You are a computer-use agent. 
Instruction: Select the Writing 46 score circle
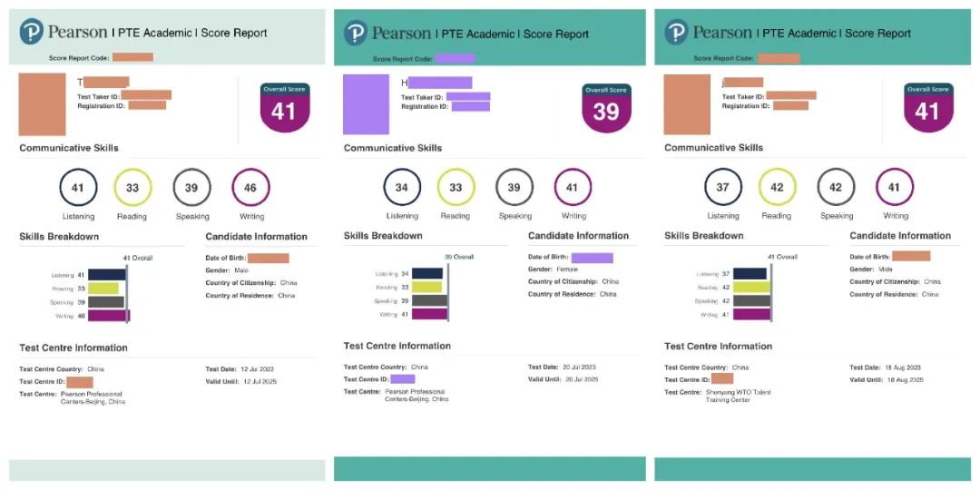click(250, 188)
